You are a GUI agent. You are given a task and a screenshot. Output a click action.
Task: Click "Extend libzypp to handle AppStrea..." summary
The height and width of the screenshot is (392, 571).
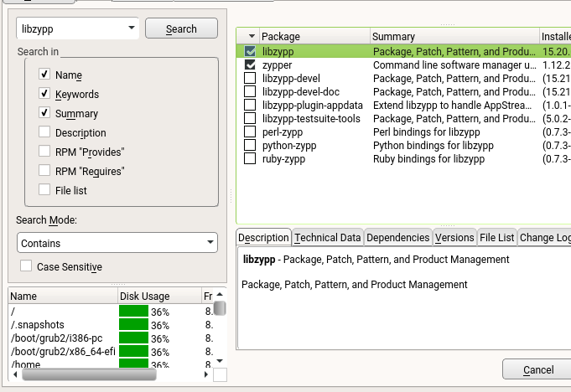pyautogui.click(x=452, y=105)
